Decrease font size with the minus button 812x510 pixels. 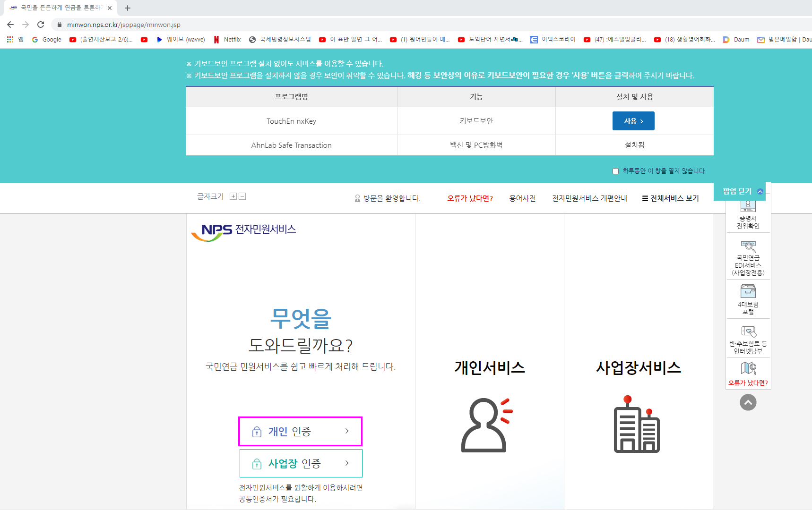[x=242, y=196]
